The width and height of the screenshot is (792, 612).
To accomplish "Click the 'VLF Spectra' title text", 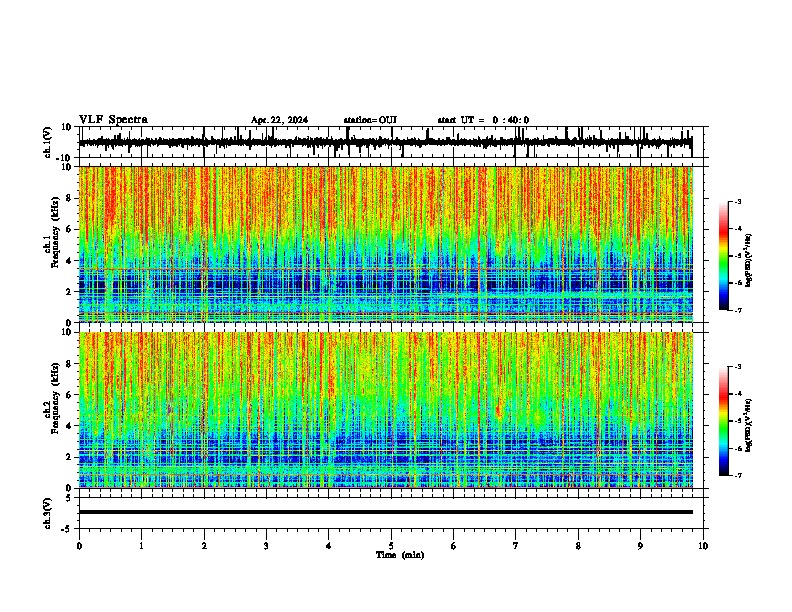I will (x=113, y=120).
